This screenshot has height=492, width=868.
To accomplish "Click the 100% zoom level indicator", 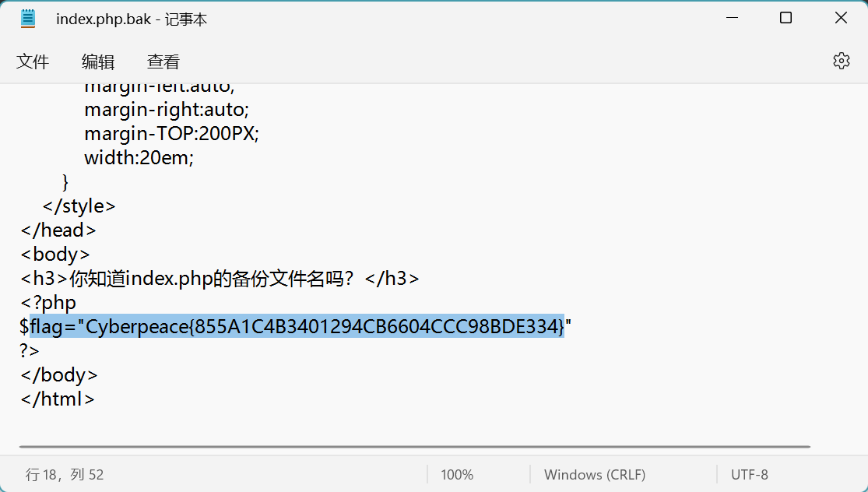I will (x=457, y=475).
